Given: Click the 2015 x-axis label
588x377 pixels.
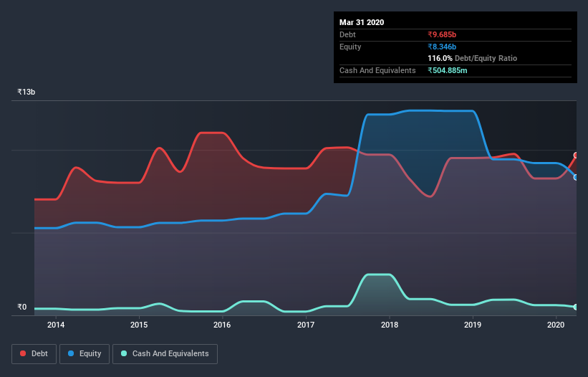Looking at the screenshot, I should click(x=139, y=325).
